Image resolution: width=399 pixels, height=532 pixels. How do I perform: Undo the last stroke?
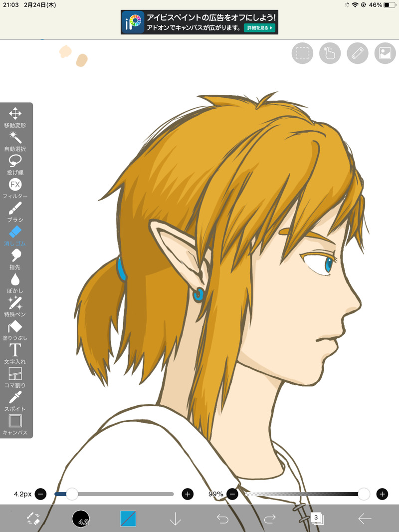click(x=223, y=519)
